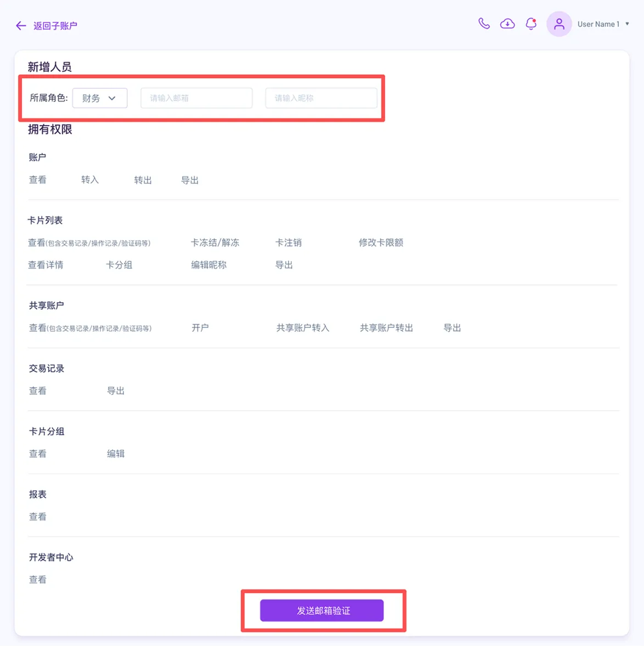Select the 卡注销 permission

[289, 243]
